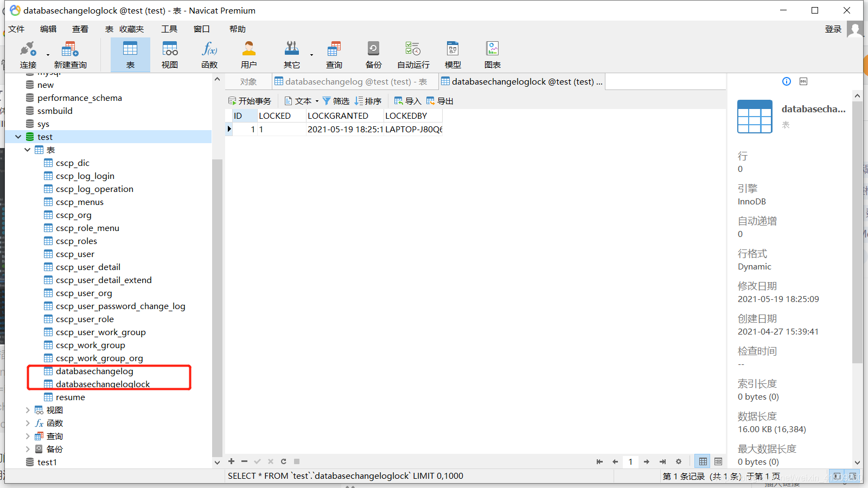The height and width of the screenshot is (488, 868).
Task: Select the resume table
Action: (x=71, y=397)
